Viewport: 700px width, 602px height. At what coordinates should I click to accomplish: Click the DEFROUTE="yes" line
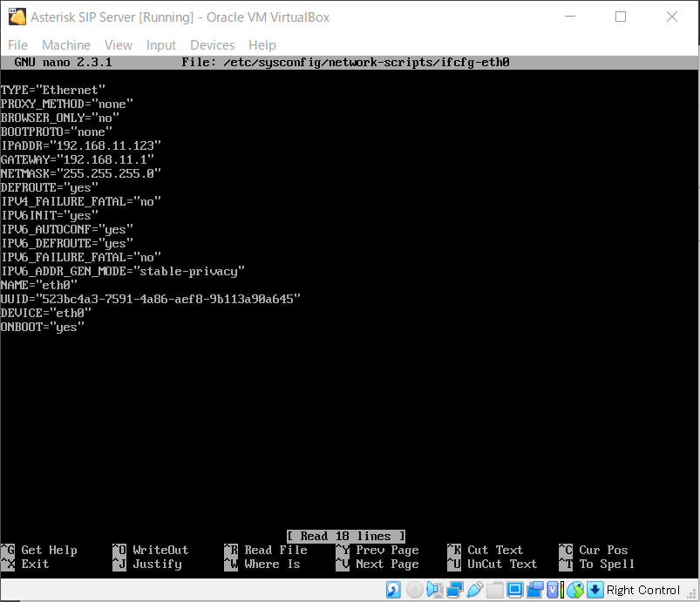pos(49,188)
